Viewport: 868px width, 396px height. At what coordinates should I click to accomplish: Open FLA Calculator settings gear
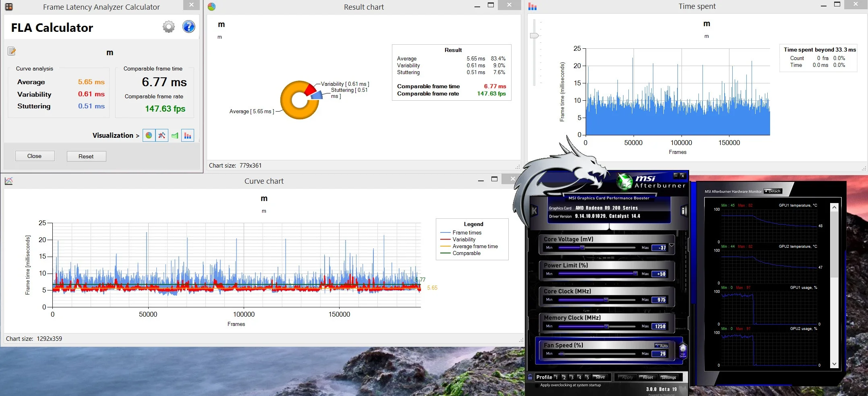tap(168, 27)
